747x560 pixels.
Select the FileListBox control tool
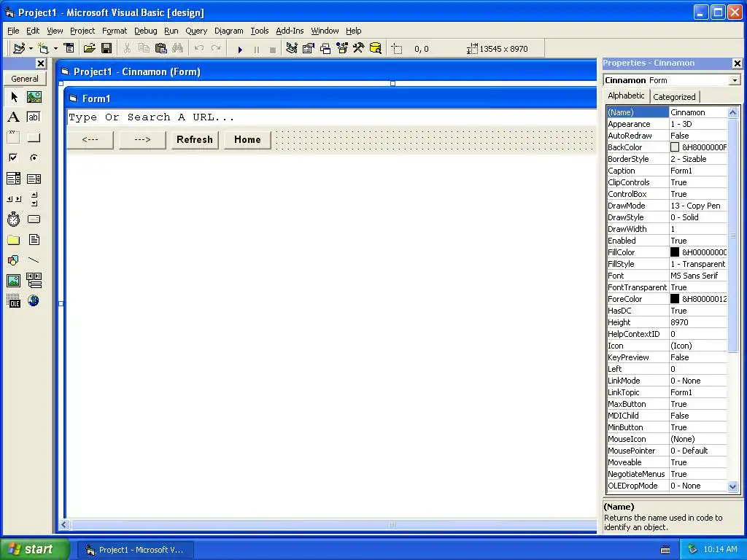34,239
